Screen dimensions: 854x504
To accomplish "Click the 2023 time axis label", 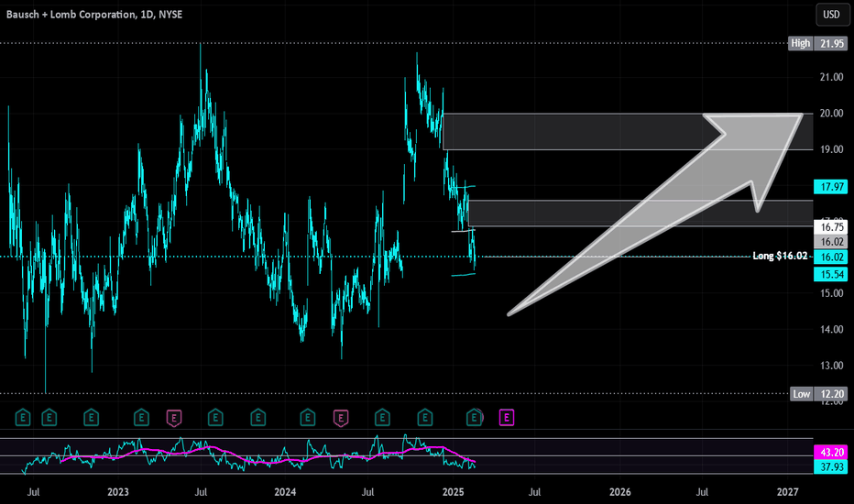I will [x=117, y=492].
